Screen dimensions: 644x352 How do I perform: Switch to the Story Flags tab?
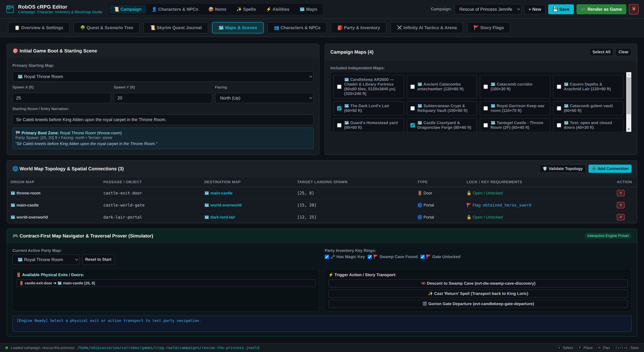click(x=489, y=28)
